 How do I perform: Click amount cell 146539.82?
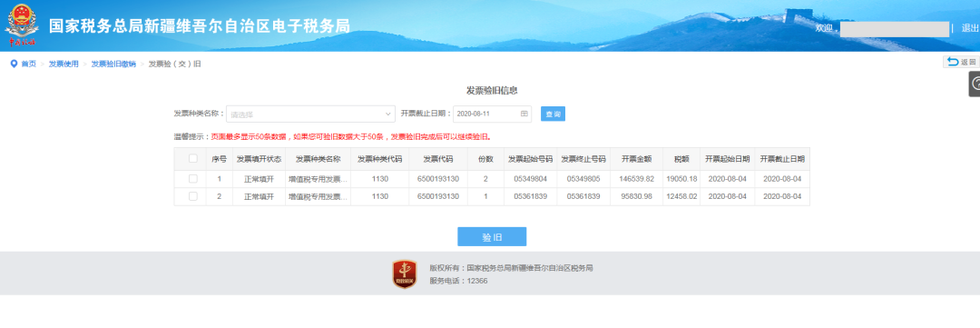coord(636,179)
